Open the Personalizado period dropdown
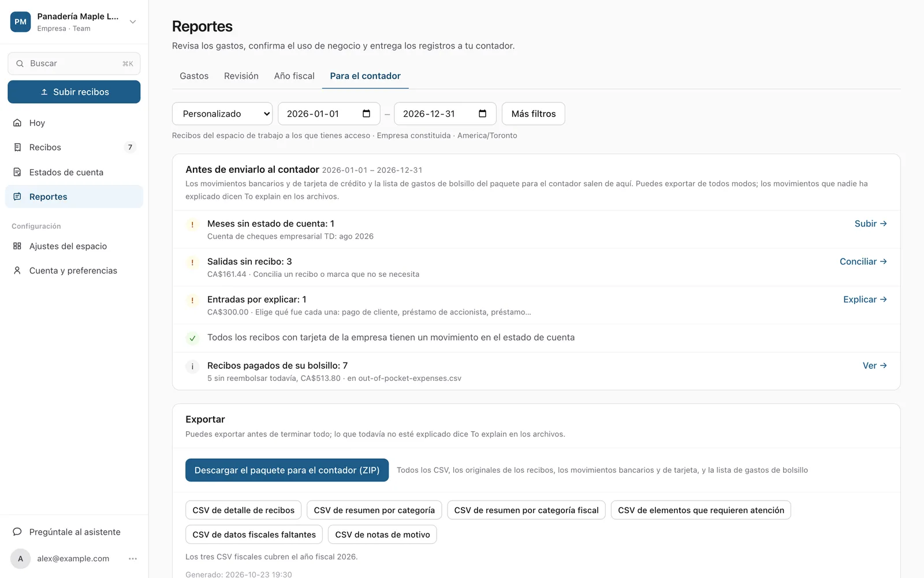The width and height of the screenshot is (924, 578). [222, 114]
